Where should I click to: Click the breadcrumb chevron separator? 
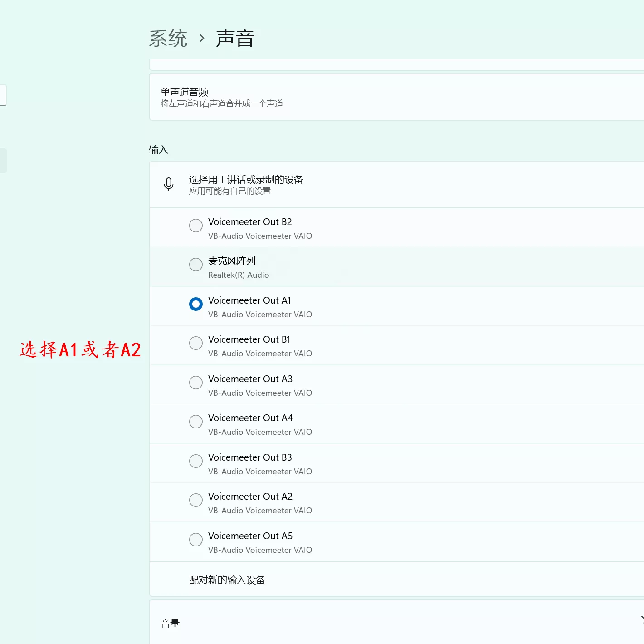click(202, 39)
